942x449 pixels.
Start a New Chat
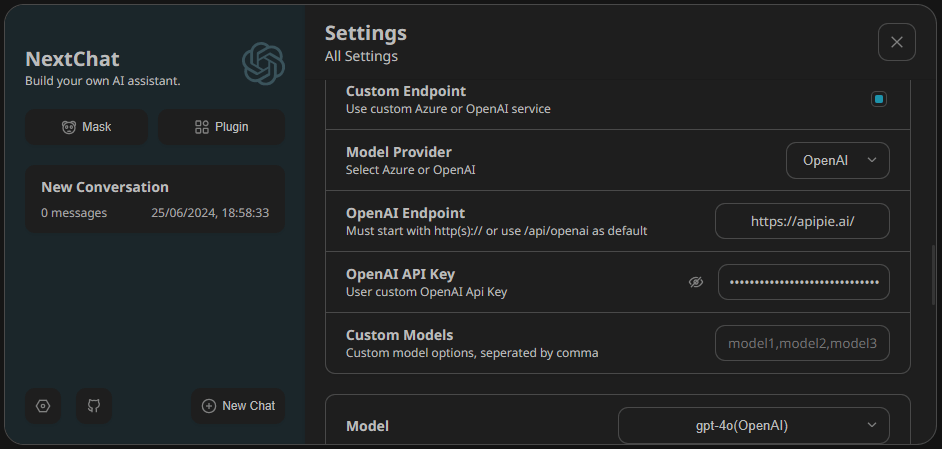click(x=238, y=406)
